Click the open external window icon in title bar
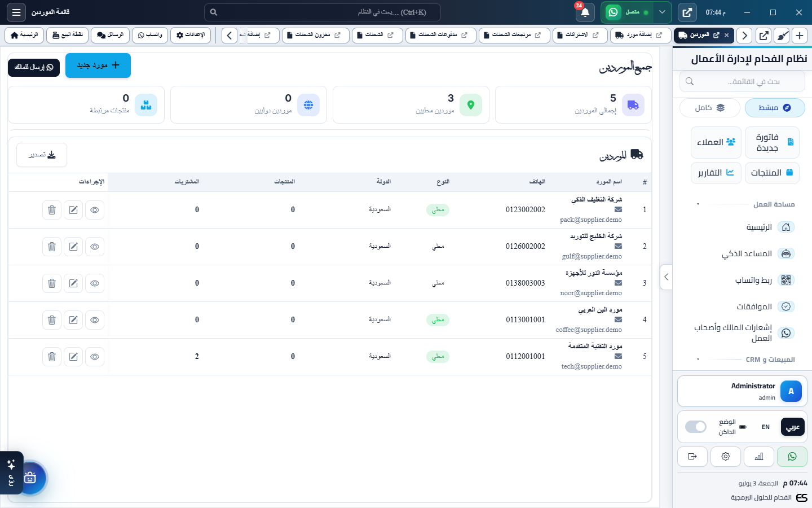 (687, 12)
